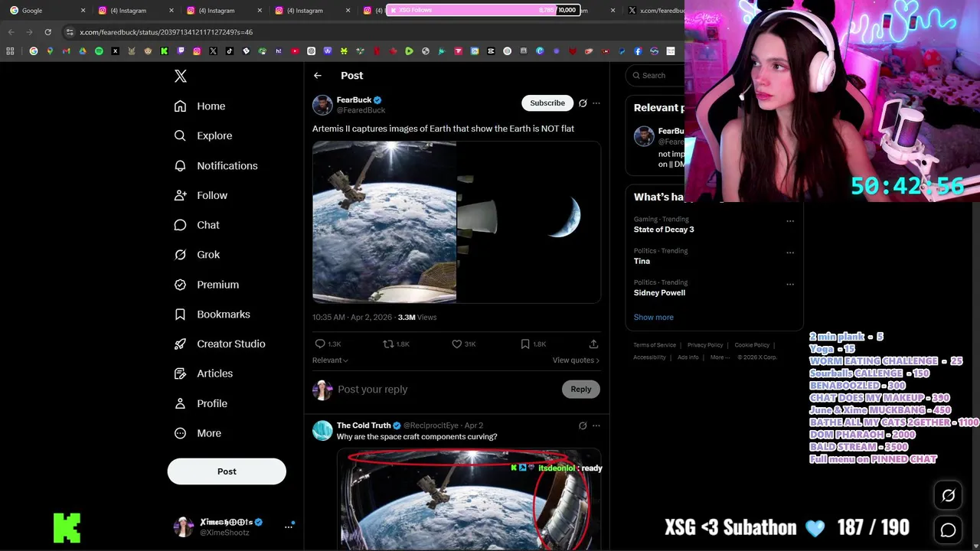Subscribe to FearBuck
980x551 pixels.
point(547,103)
